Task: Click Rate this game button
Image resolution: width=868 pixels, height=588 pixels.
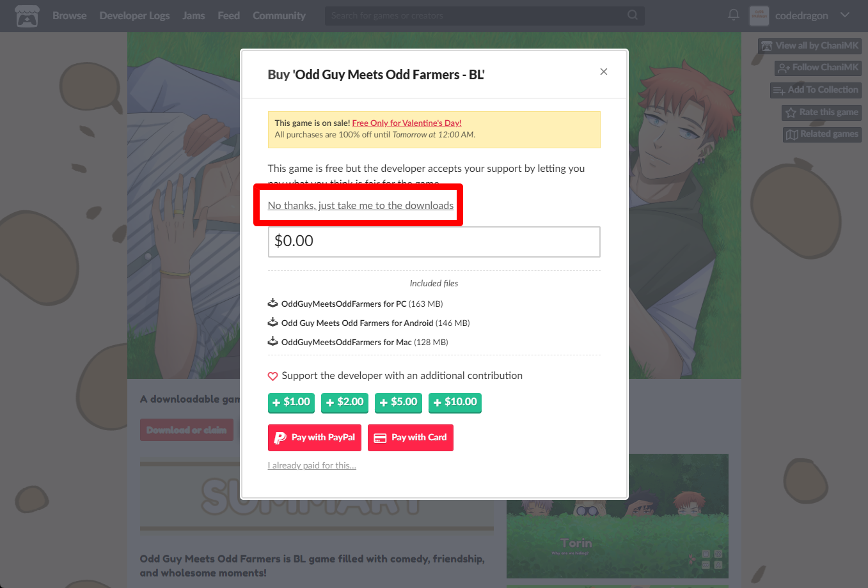Action: (821, 112)
